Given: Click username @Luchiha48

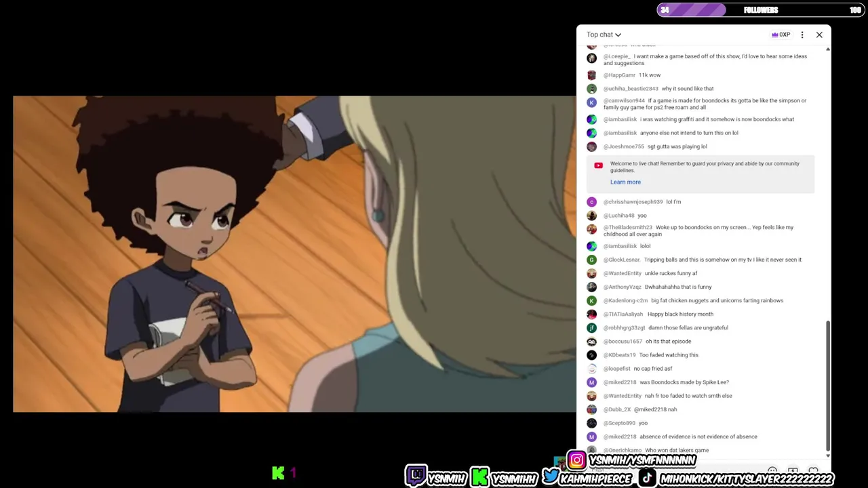Looking at the screenshot, I should pos(619,216).
